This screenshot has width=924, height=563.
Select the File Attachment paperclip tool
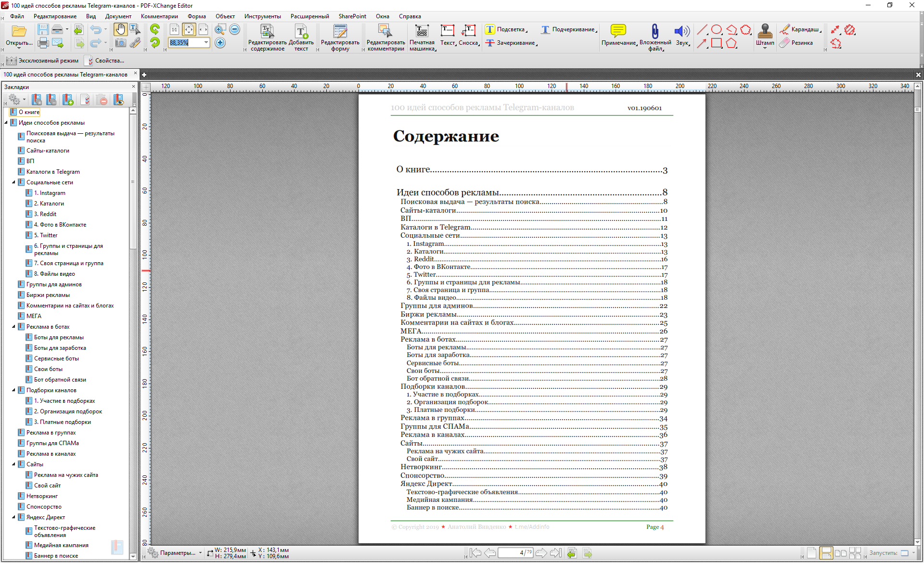coord(655,38)
